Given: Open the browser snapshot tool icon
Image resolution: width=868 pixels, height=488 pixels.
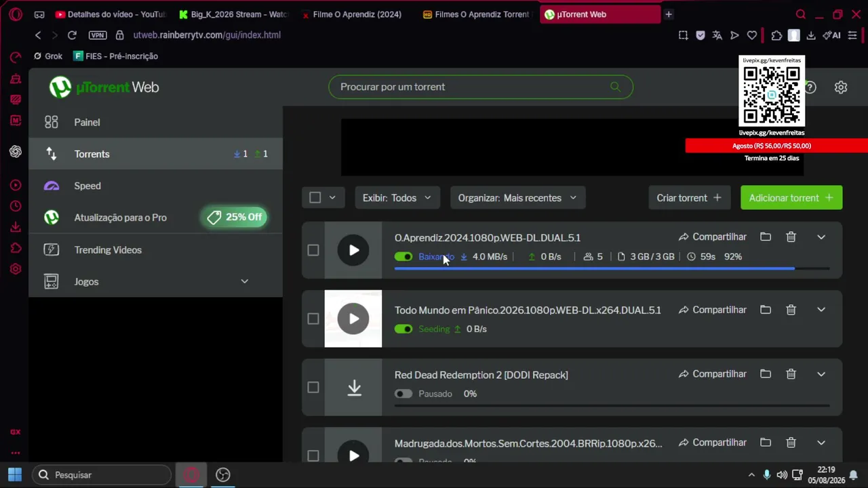Looking at the screenshot, I should 684,35.
